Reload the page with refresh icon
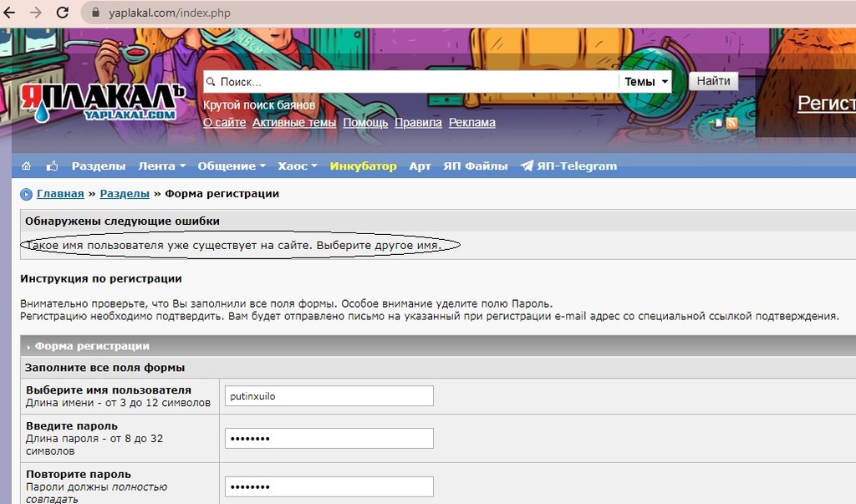856x504 pixels. 62,12
